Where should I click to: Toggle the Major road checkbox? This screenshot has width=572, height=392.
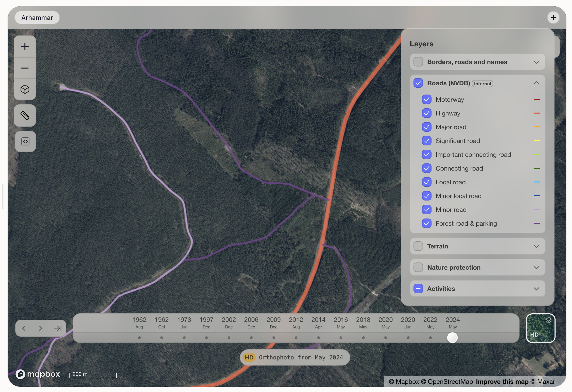(427, 127)
